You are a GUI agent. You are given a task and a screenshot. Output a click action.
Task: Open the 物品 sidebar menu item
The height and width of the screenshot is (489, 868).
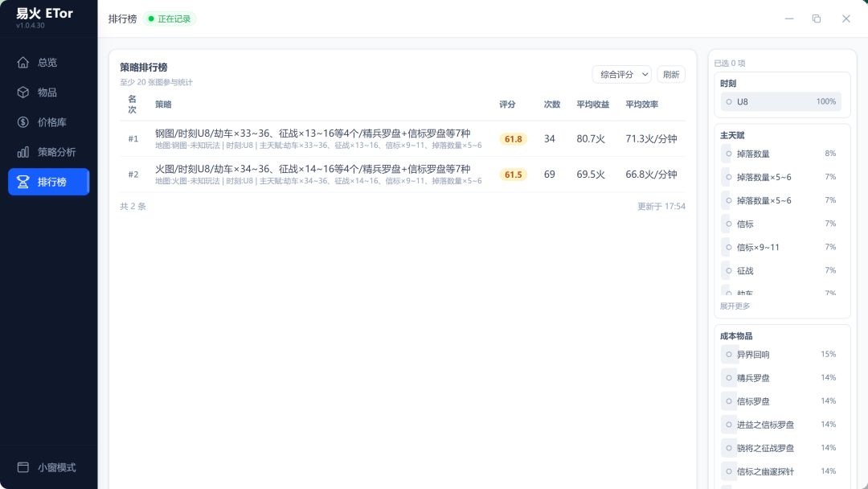coord(47,92)
